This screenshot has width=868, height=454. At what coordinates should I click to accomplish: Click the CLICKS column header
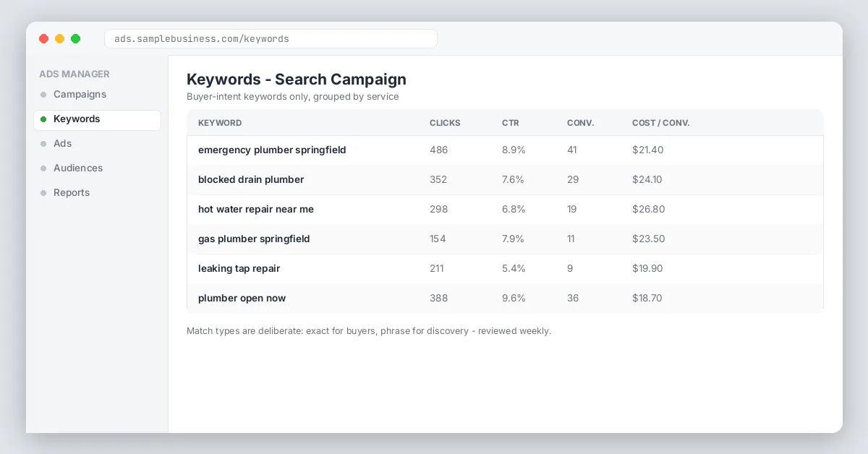(445, 123)
